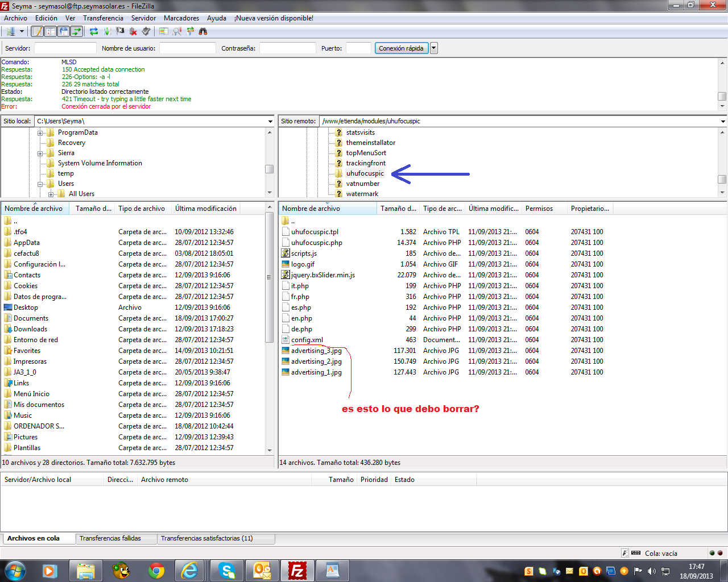
Task: Open Skype from the taskbar
Action: point(227,570)
